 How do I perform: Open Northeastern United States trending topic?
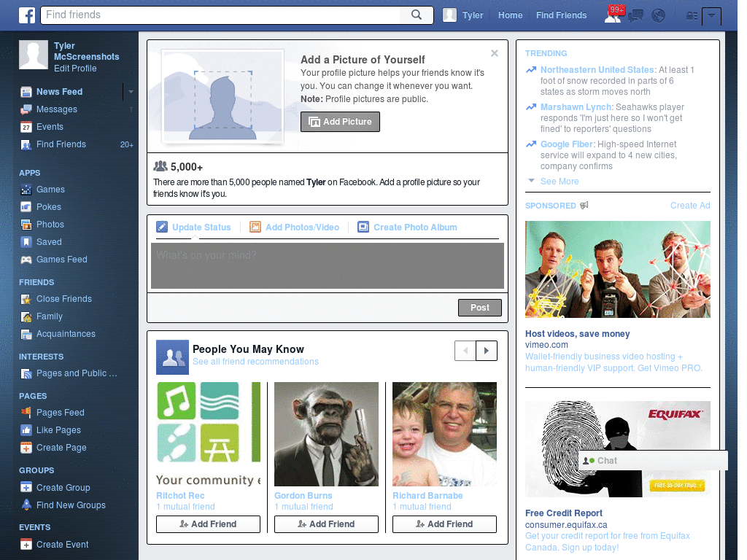pyautogui.click(x=598, y=69)
